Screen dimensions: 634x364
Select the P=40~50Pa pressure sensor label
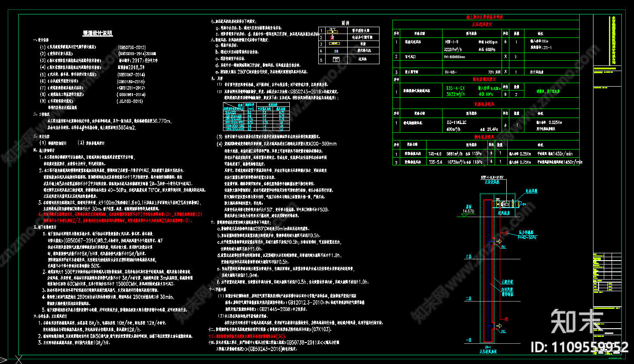(x=527, y=237)
